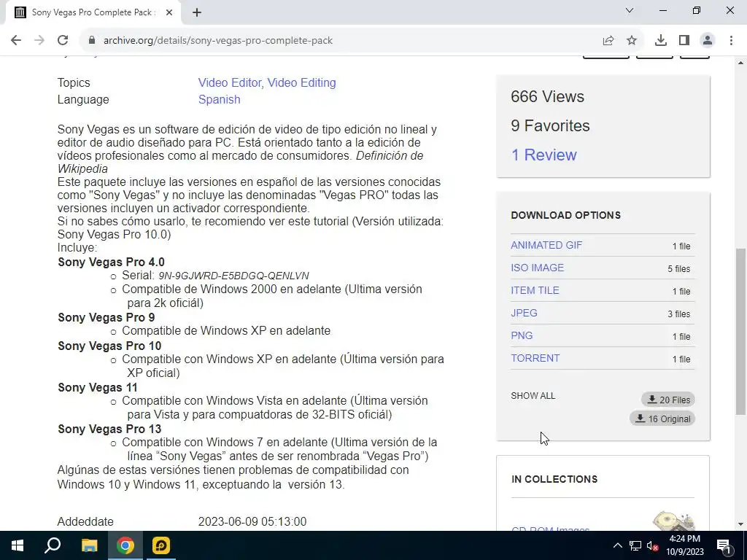Click the browser forward arrow
Screen dimensions: 747x560
pyautogui.click(x=39, y=41)
